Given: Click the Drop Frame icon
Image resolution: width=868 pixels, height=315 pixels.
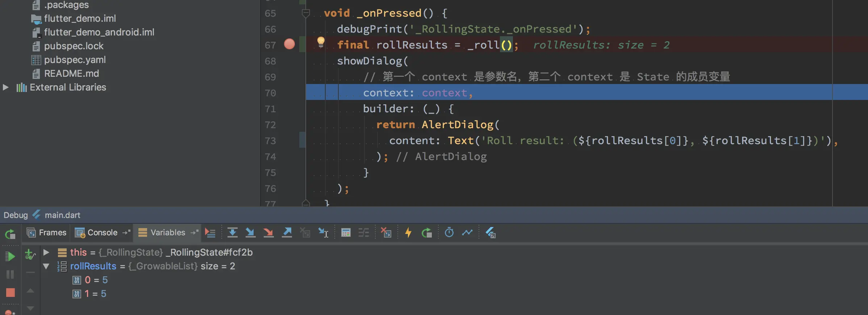Looking at the screenshot, I should pyautogui.click(x=305, y=232).
